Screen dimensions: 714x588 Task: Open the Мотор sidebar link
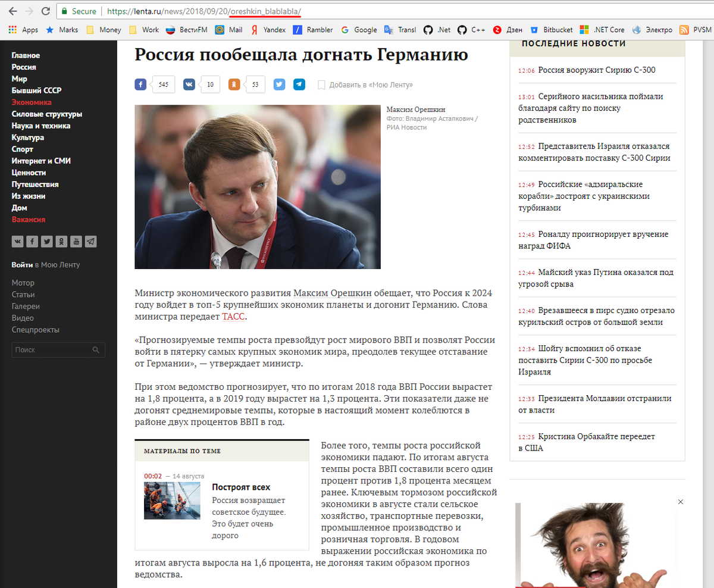[x=23, y=283]
